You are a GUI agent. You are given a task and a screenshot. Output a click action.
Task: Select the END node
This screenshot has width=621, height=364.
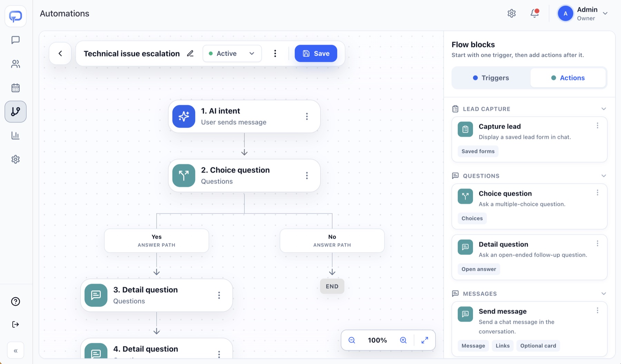332,286
